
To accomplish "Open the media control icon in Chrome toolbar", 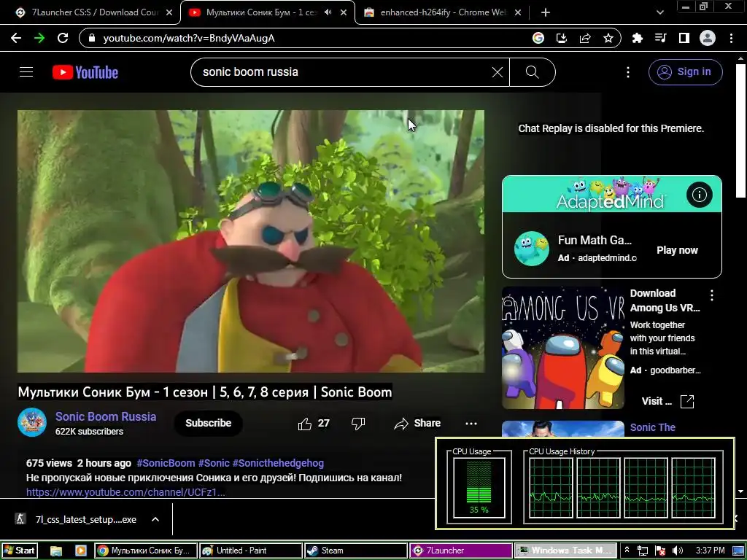I will [x=660, y=38].
